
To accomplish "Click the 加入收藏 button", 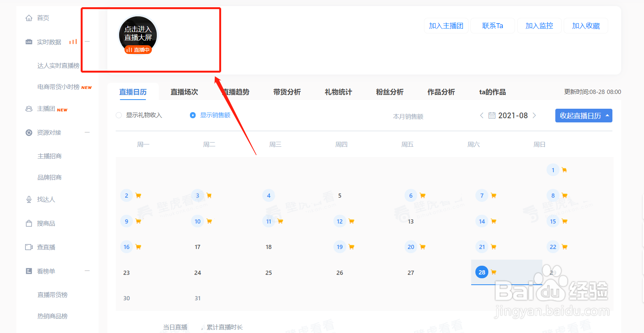I will coord(586,26).
